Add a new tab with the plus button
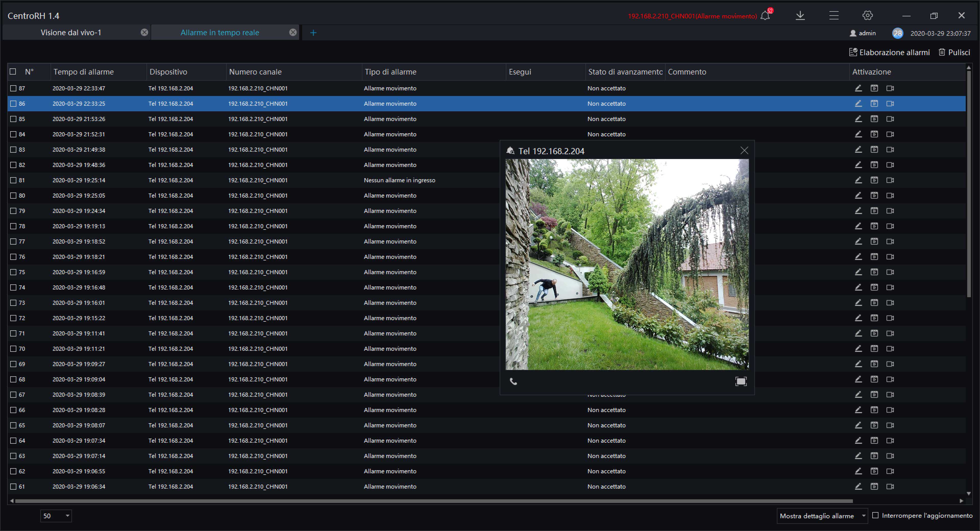Viewport: 980px width, 531px height. point(313,33)
